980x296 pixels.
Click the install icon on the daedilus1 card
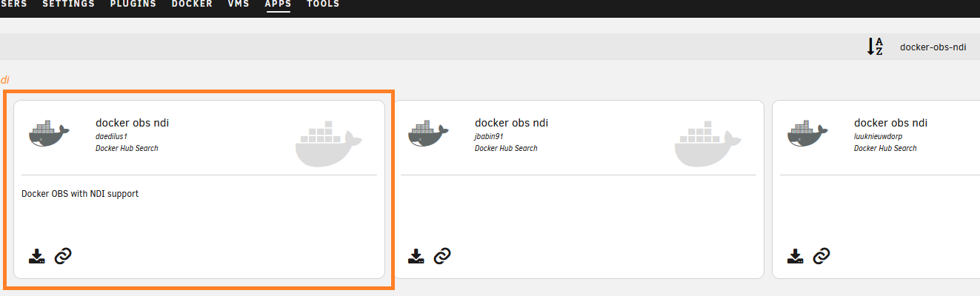coord(37,257)
